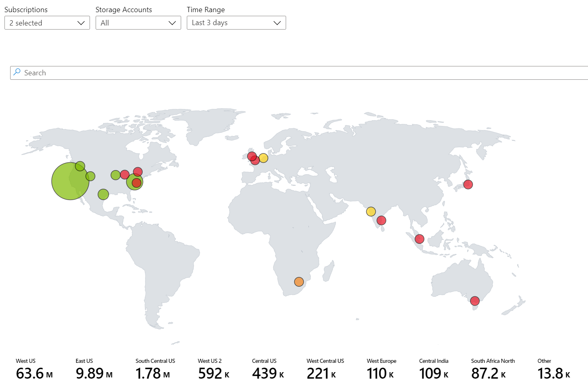Image resolution: width=588 pixels, height=392 pixels.
Task: Select the yellow bubble over western India
Action: 371,211
